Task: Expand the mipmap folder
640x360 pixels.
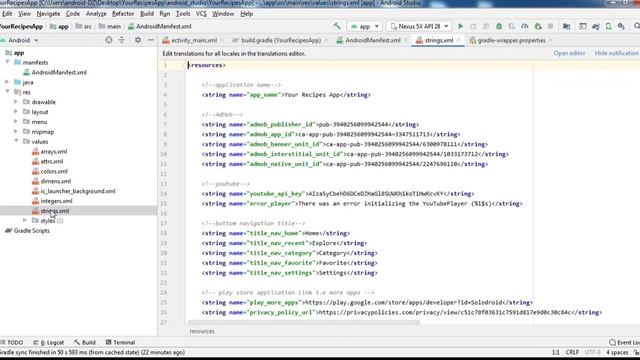Action: click(16, 131)
